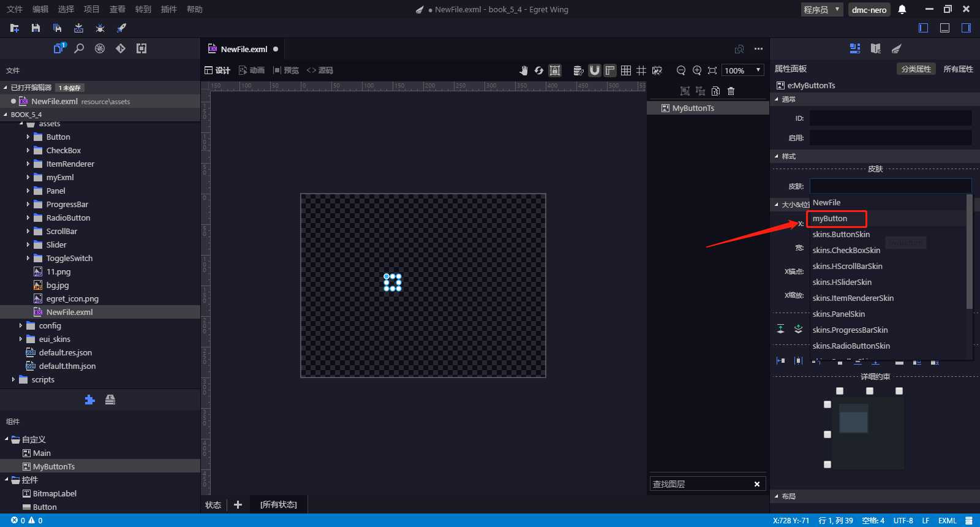Click the dmc-nero account button
The image size is (980, 527).
869,9
